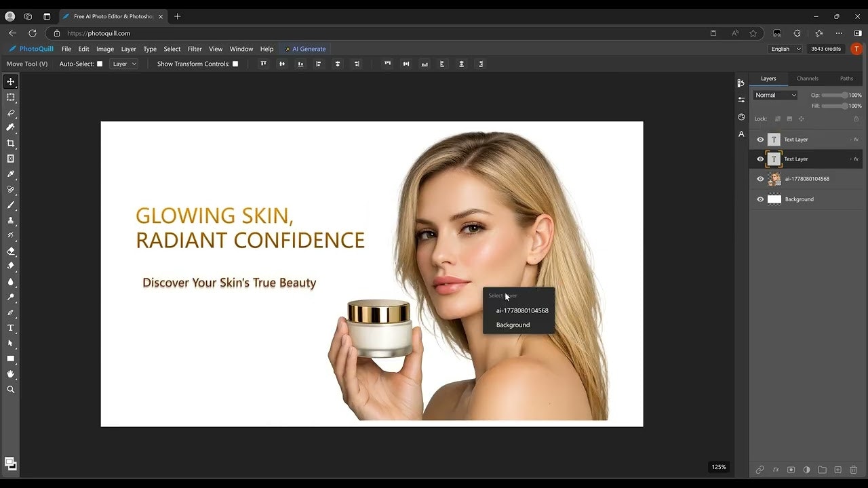Open the History side panel icon

741,83
